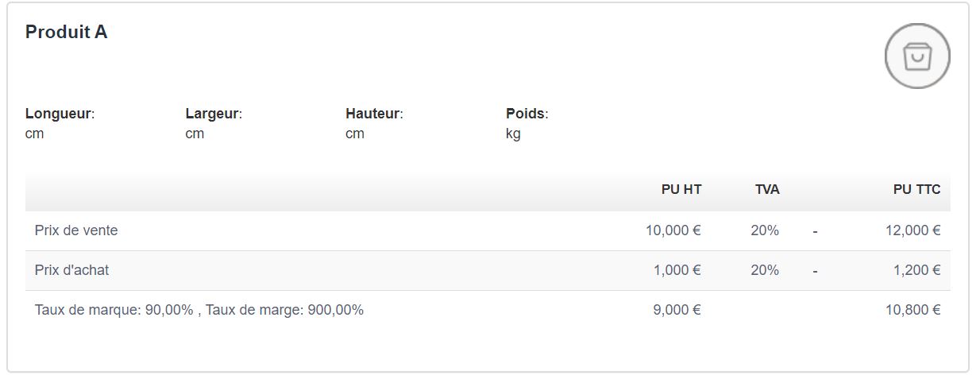The image size is (980, 383).
Task: Click the 10,000 € sale price HT
Action: [673, 230]
